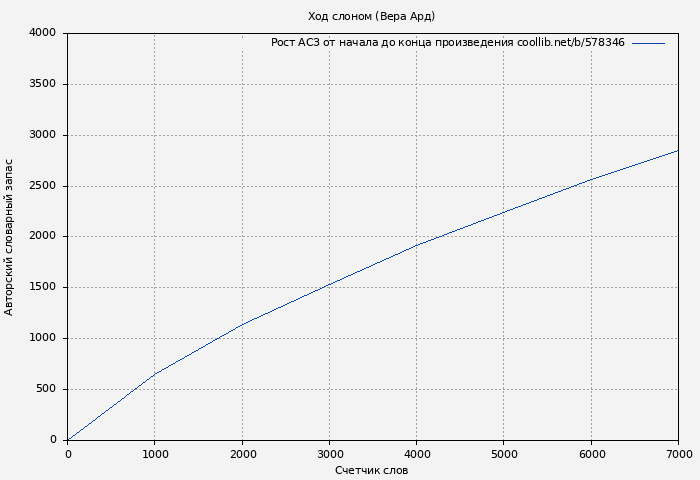This screenshot has height=480, width=700.
Task: Click the chart title "Ход слоном (Вера Ард)"
Action: click(371, 16)
